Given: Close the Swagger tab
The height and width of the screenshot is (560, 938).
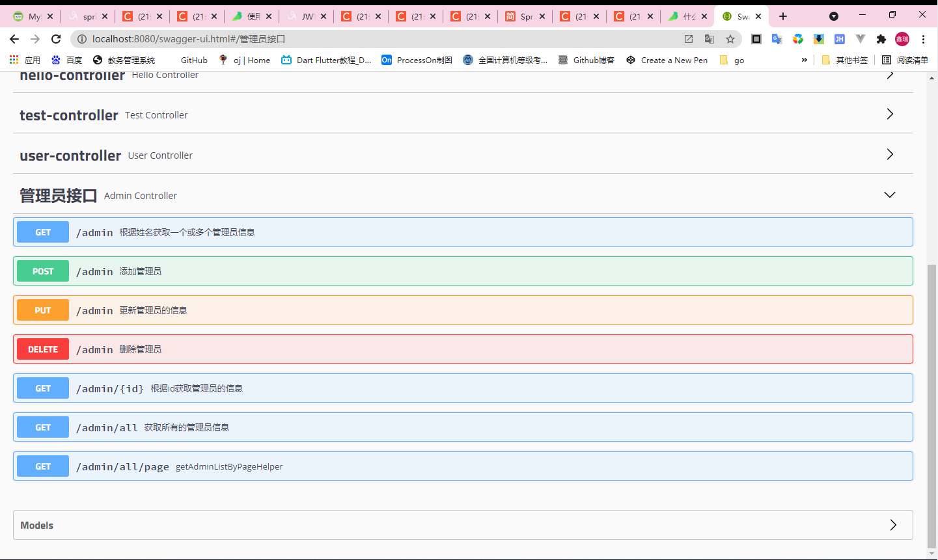Looking at the screenshot, I should [758, 16].
